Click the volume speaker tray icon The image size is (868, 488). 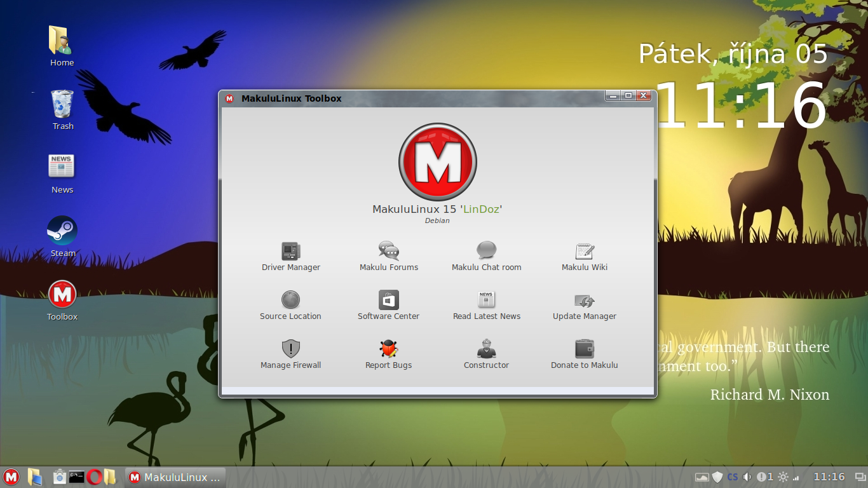pyautogui.click(x=747, y=477)
